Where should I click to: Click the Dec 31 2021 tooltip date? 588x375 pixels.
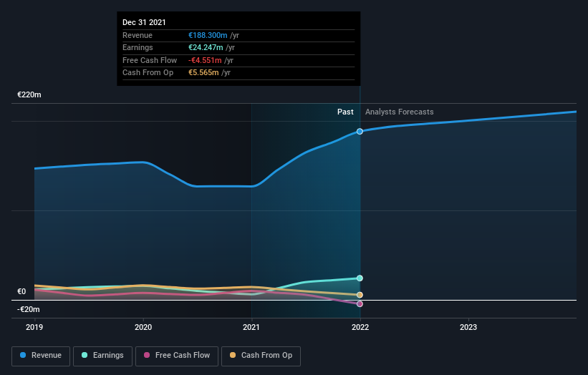click(x=144, y=22)
